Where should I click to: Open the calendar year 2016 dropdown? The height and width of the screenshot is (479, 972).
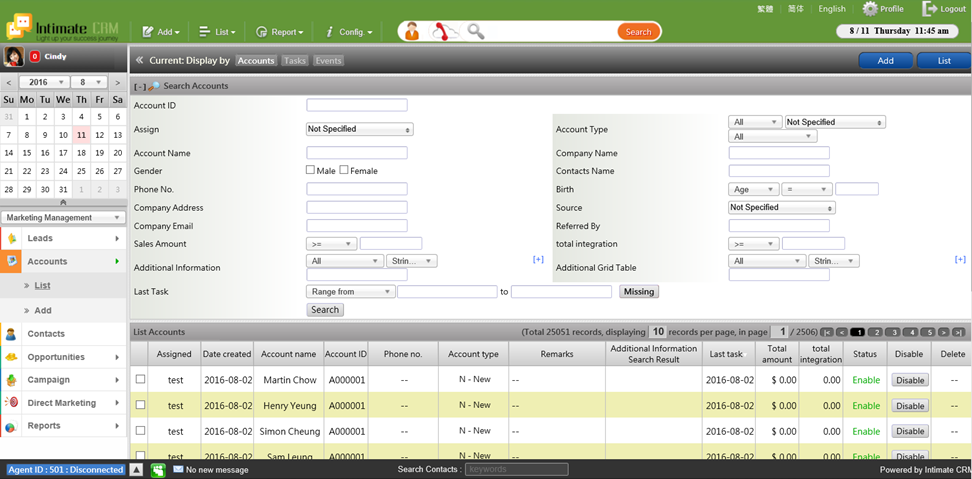click(44, 82)
